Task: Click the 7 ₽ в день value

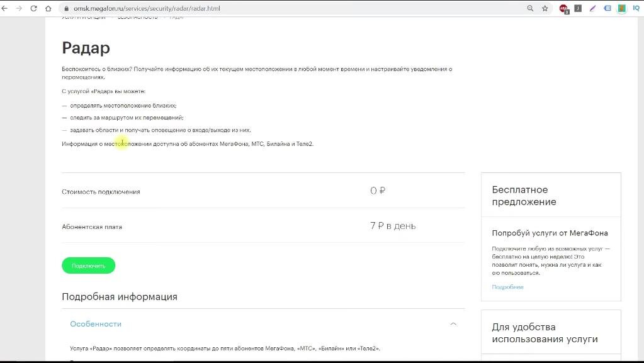Action: point(393,226)
